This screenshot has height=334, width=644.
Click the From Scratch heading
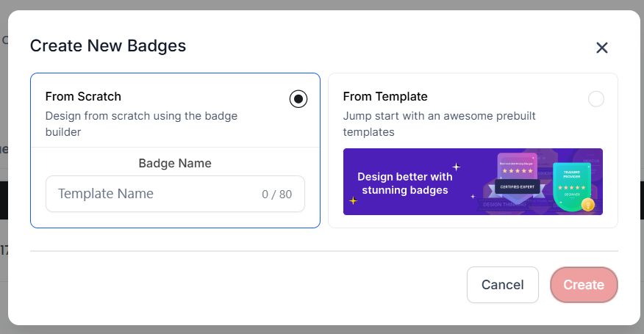pyautogui.click(x=83, y=96)
